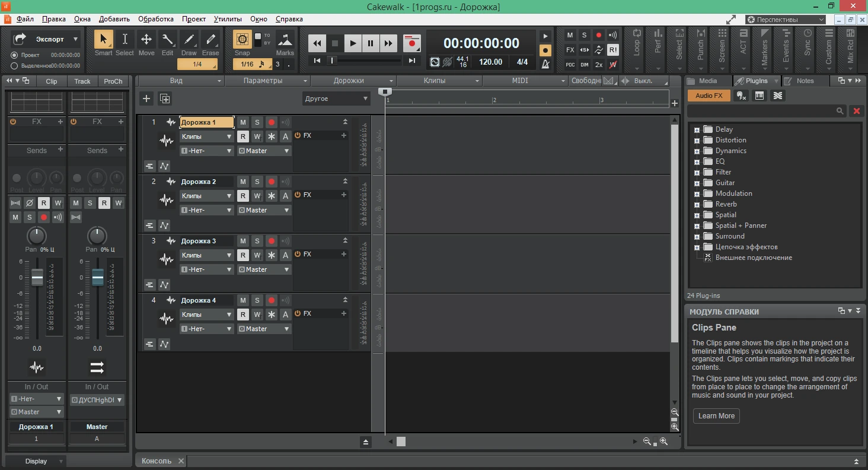Click the Внешнее подключение item
This screenshot has width=868, height=470.
[x=754, y=258]
